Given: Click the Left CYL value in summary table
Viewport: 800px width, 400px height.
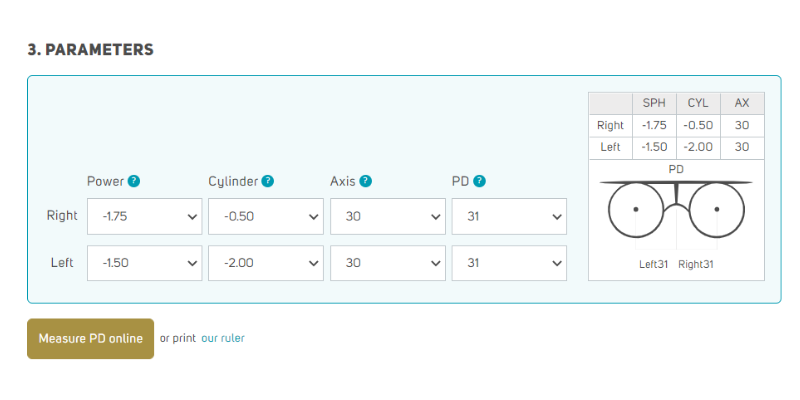Looking at the screenshot, I should pyautogui.click(x=698, y=147).
